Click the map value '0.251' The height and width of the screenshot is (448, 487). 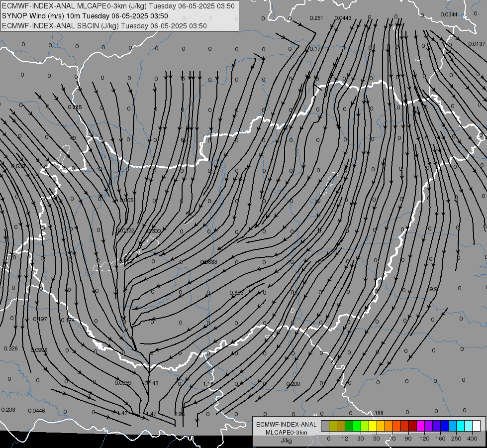coord(316,18)
